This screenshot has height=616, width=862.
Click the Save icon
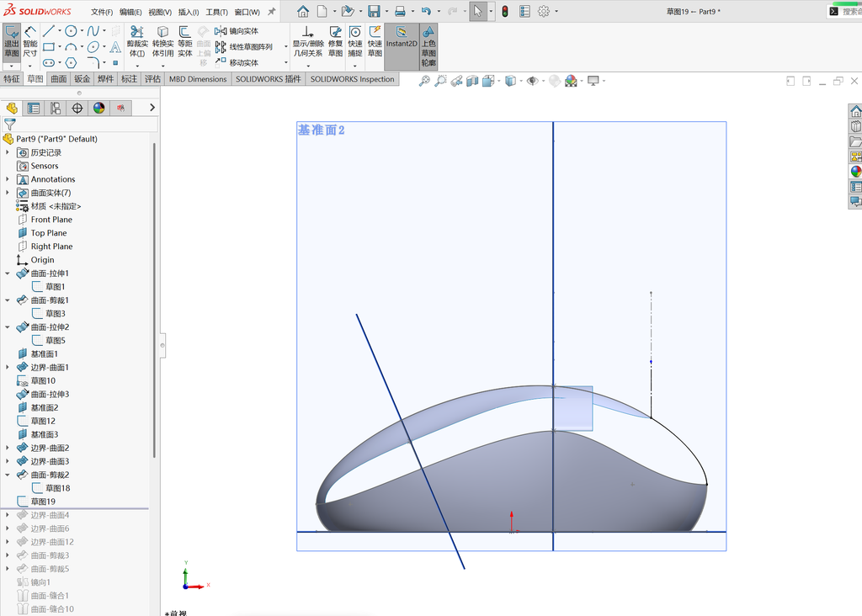click(374, 11)
